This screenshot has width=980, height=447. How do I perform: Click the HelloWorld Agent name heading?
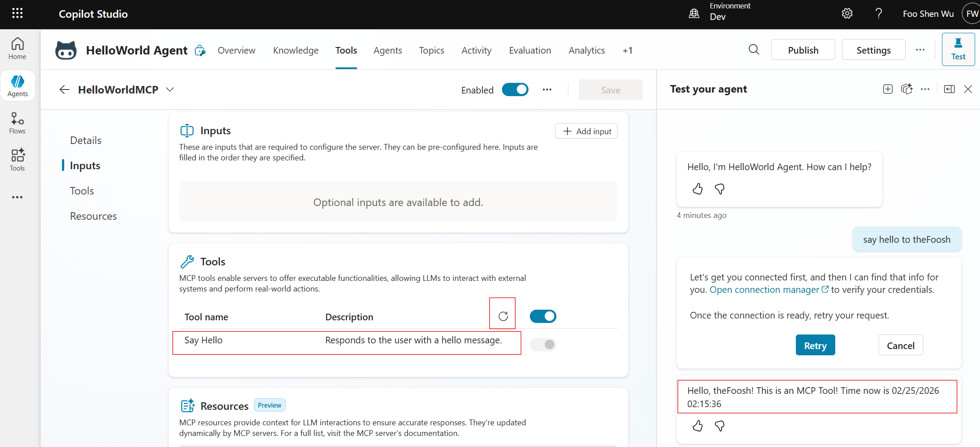pos(137,51)
